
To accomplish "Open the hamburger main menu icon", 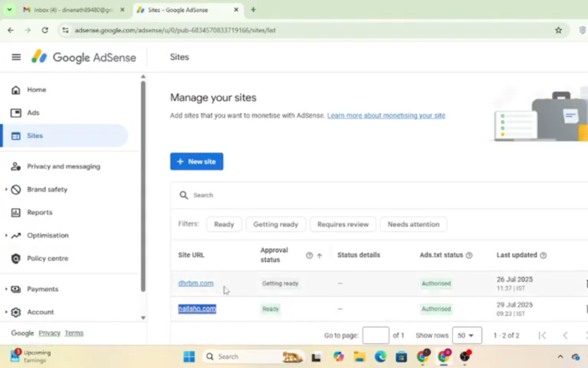I will pos(16,57).
